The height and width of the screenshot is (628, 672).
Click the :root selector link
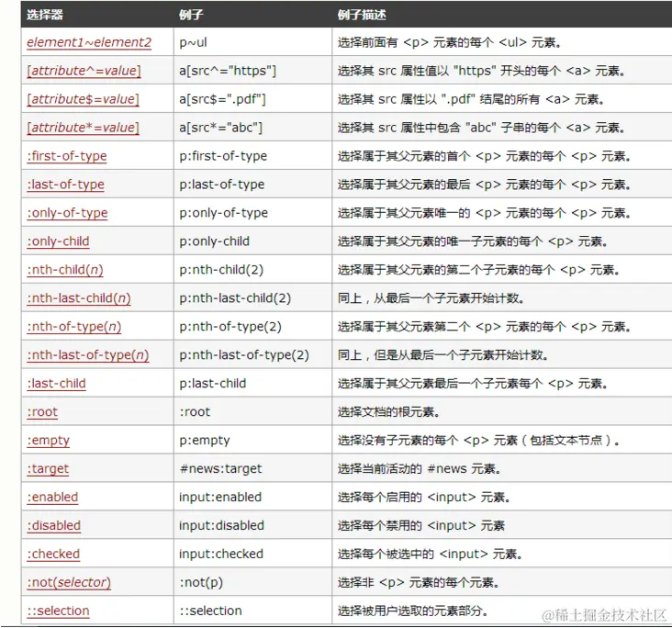point(42,412)
